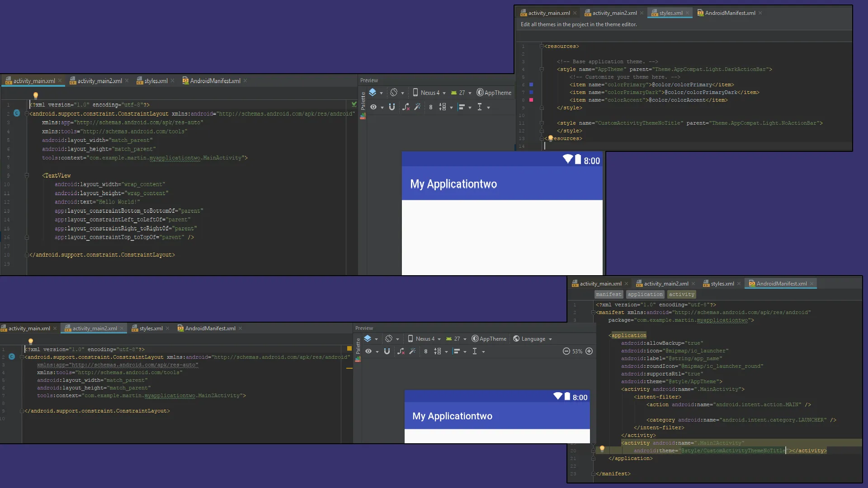The image size is (868, 488).
Task: Click yellow warning indicator in activity_main2.xml editor
Action: point(349,348)
